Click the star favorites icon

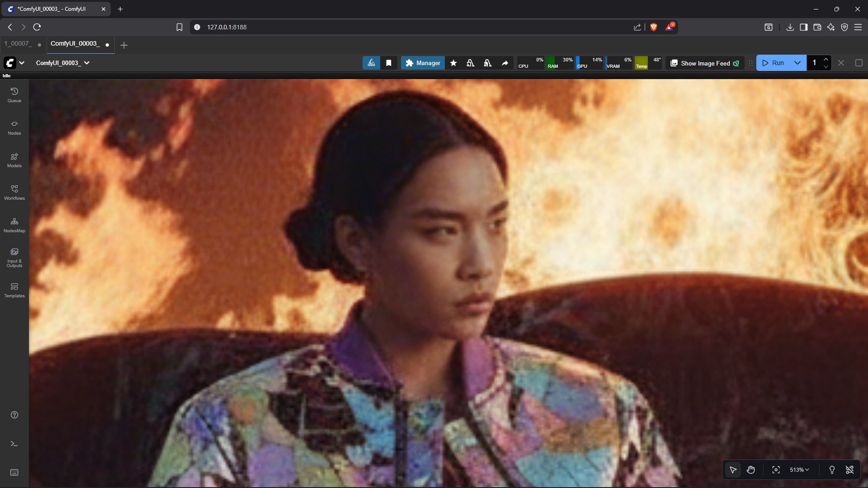(453, 63)
